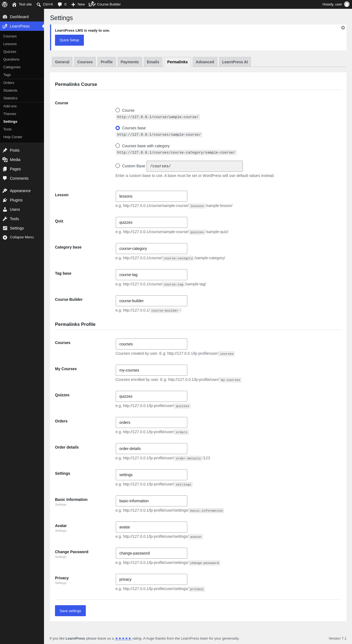Click the Quiz slug input field
The height and width of the screenshot is (644, 352).
click(x=152, y=222)
